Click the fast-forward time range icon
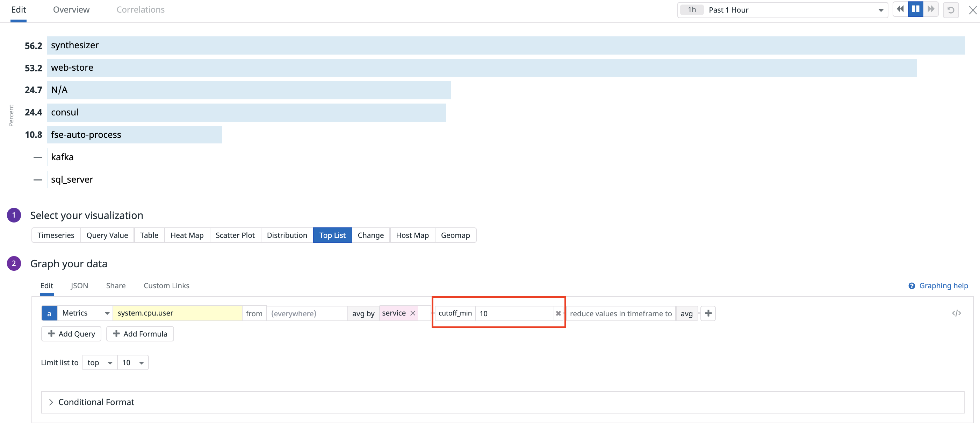980x431 pixels. click(930, 9)
